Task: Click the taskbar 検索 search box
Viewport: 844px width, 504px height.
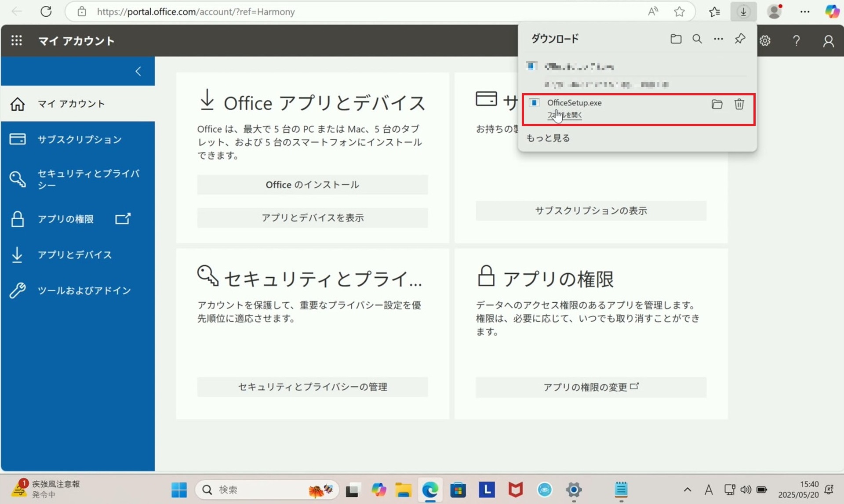Action: coord(267,489)
